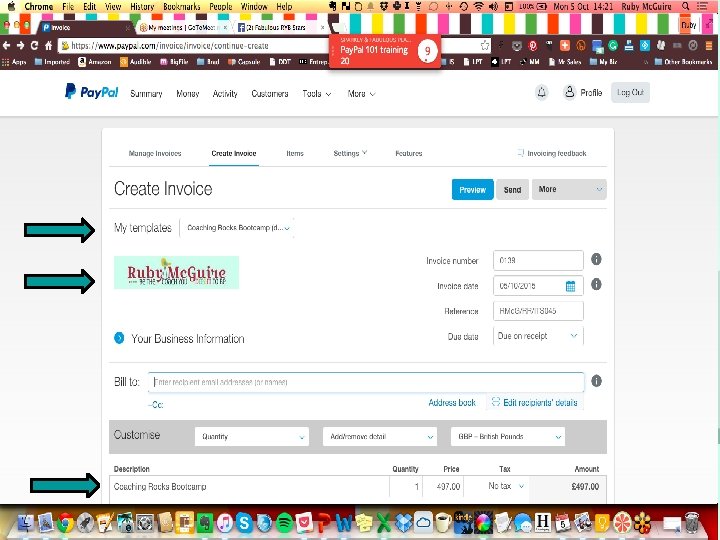
Task: Click the Bill to info icon
Action: (x=596, y=381)
